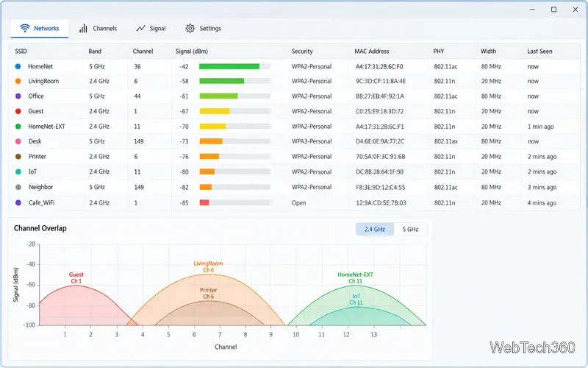Click the teal dot next to IoT
The height and width of the screenshot is (368, 588).
(18, 171)
